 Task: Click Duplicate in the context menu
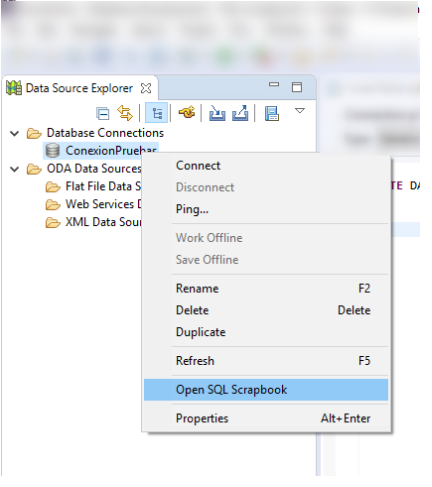201,332
